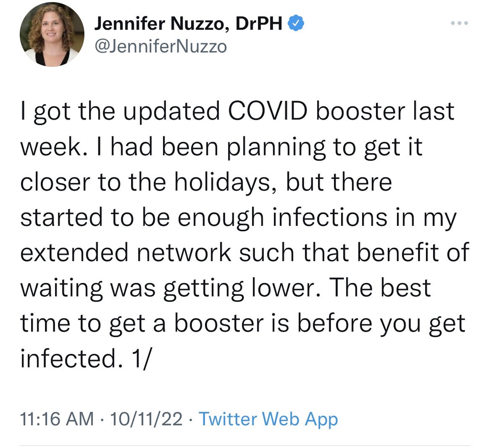491x448 pixels.
Task: Click the blue verified badge
Action: (296, 23)
